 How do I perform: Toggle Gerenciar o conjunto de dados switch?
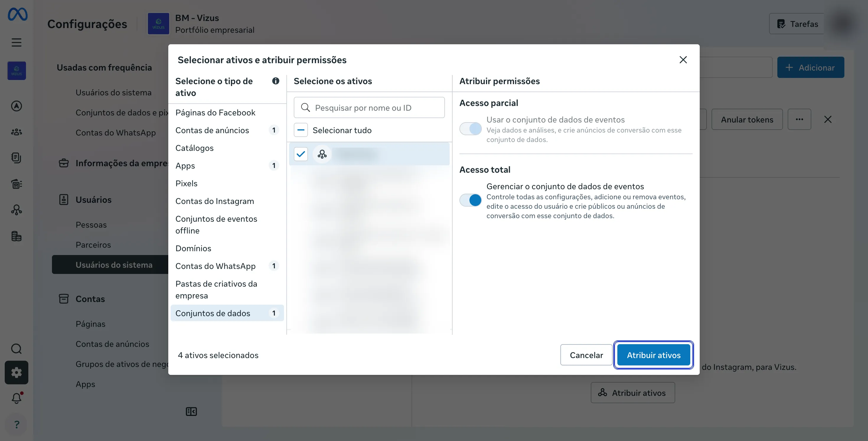(471, 200)
